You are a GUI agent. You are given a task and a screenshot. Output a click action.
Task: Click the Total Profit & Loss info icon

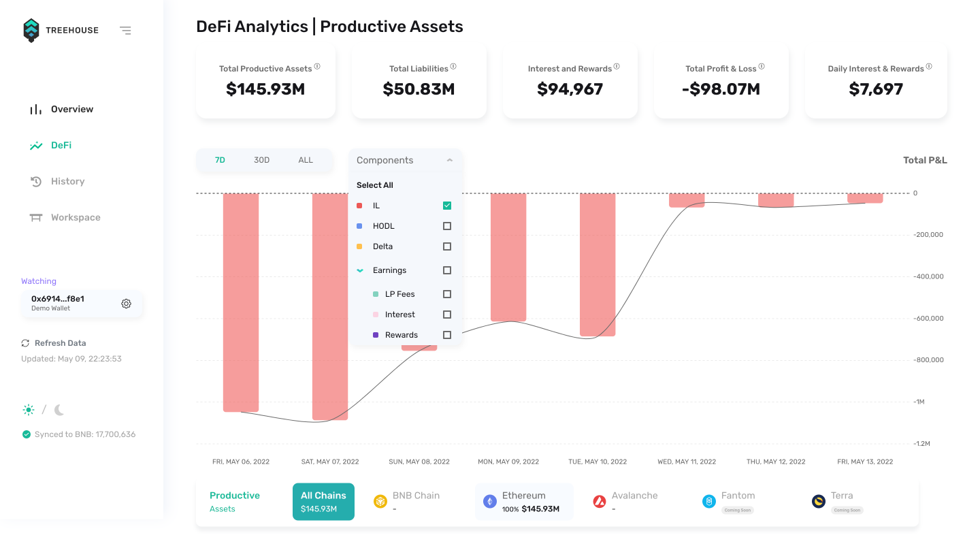pos(762,67)
